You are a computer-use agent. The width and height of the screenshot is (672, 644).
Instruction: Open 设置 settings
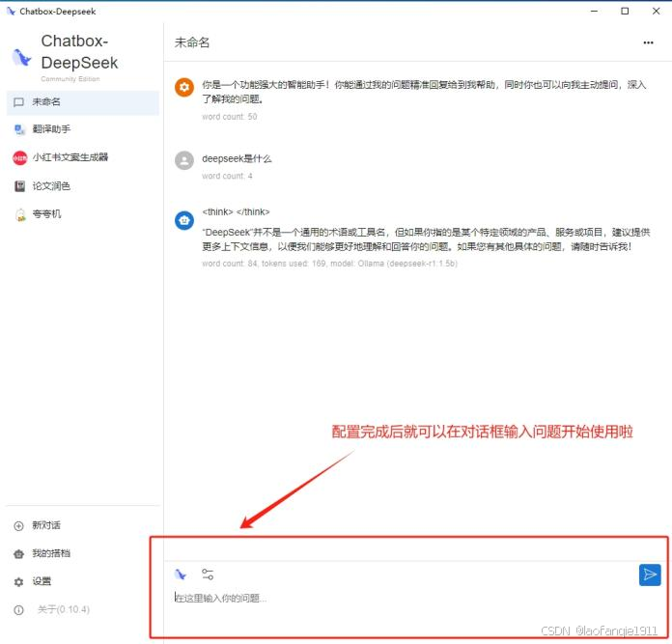(x=83, y=581)
